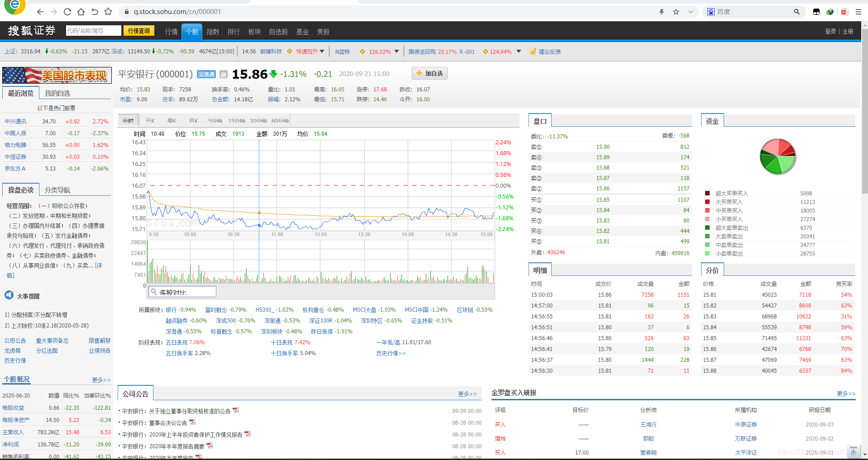Select the 60分钟 chart tab
868x460 pixels.
click(280, 121)
